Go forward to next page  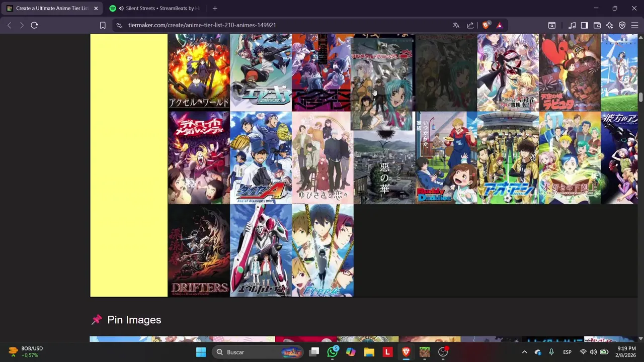tap(22, 25)
